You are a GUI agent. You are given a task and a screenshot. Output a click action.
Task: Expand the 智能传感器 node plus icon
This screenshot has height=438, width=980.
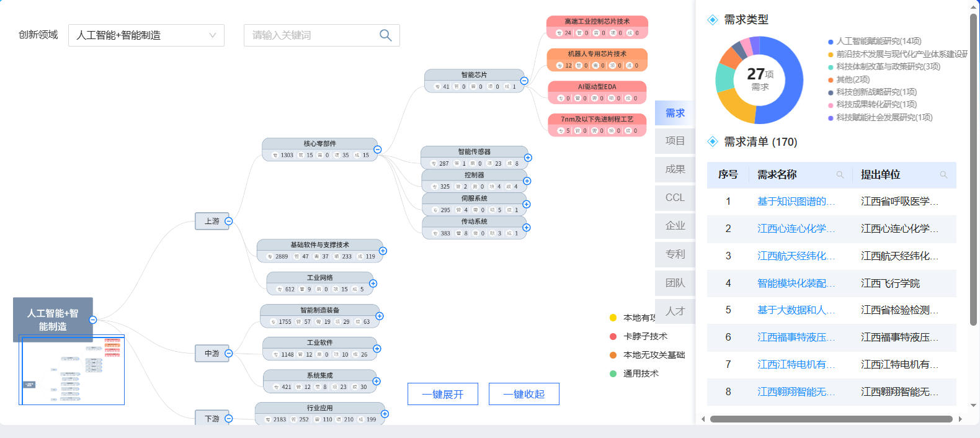pos(528,158)
